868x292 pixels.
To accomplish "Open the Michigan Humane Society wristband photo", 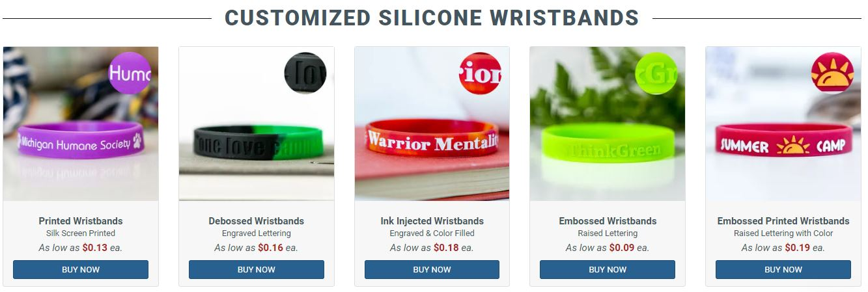I will point(81,124).
